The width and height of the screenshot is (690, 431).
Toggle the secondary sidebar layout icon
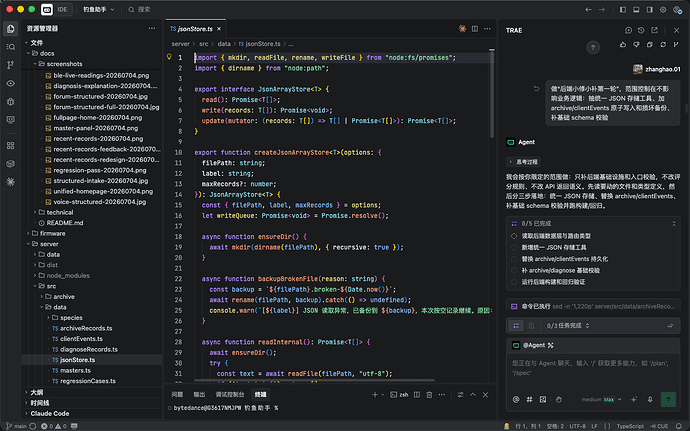pos(650,9)
